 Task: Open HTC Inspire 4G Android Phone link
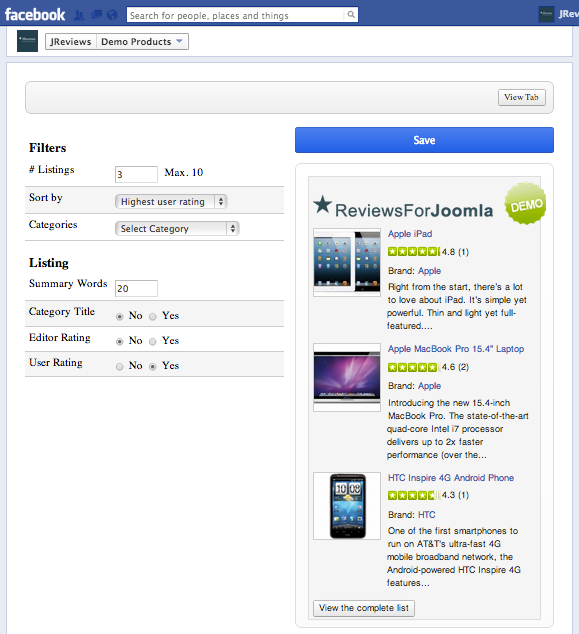(x=451, y=478)
